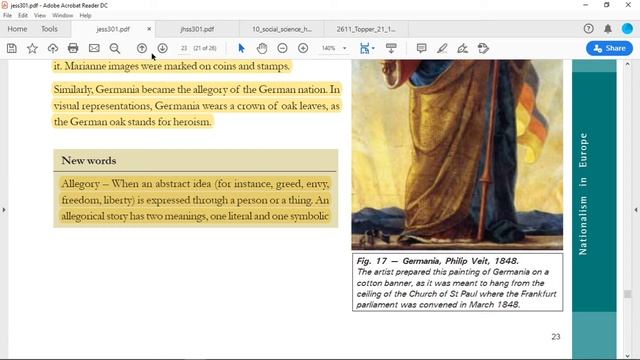Image resolution: width=640 pixels, height=360 pixels.
Task: Upload the file using the cloud icon
Action: [53, 49]
